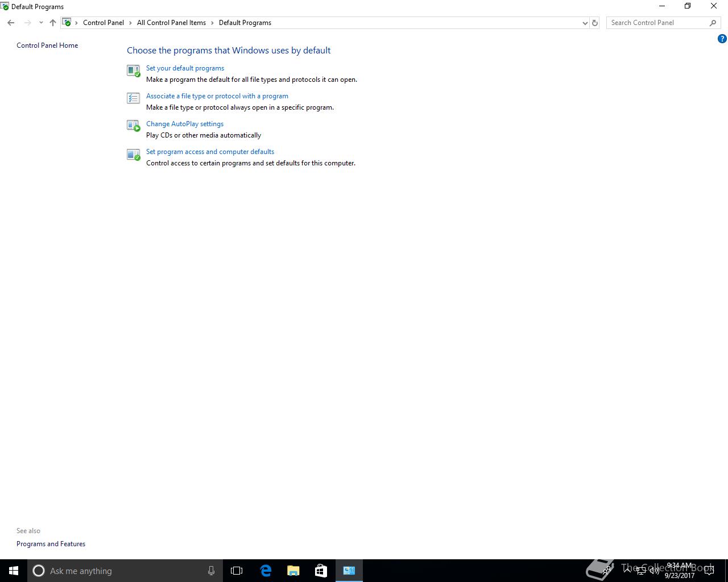Launch Microsoft Edge from the taskbar

[266, 571]
